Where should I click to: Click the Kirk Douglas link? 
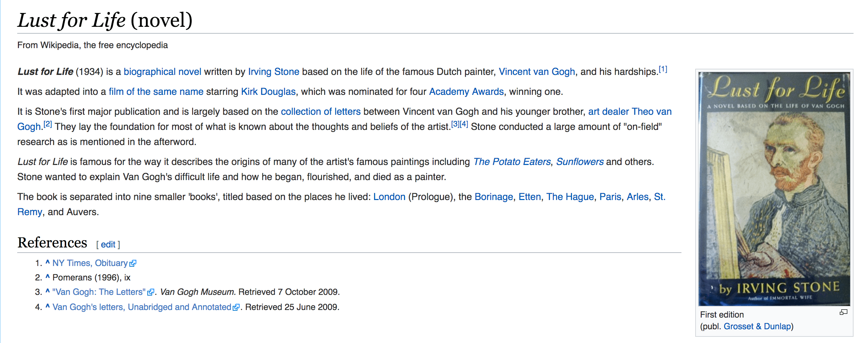(x=268, y=91)
